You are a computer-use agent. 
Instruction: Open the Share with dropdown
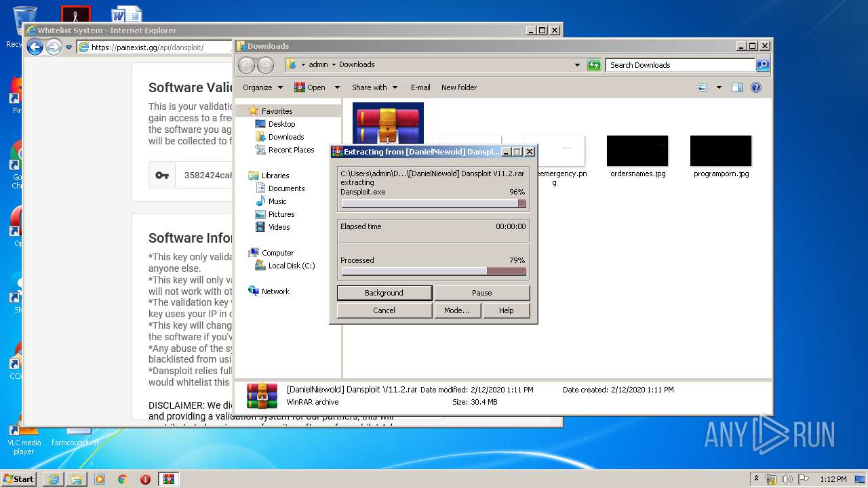[374, 87]
